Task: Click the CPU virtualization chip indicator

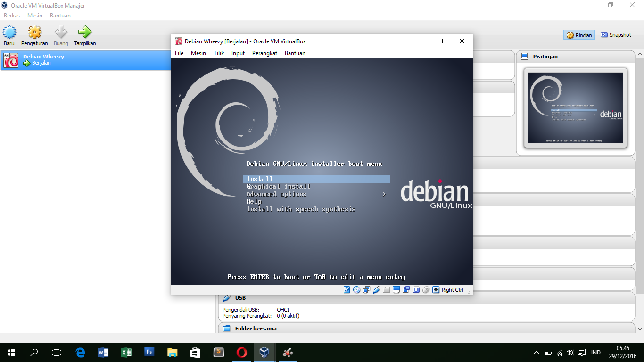Action: tap(416, 290)
